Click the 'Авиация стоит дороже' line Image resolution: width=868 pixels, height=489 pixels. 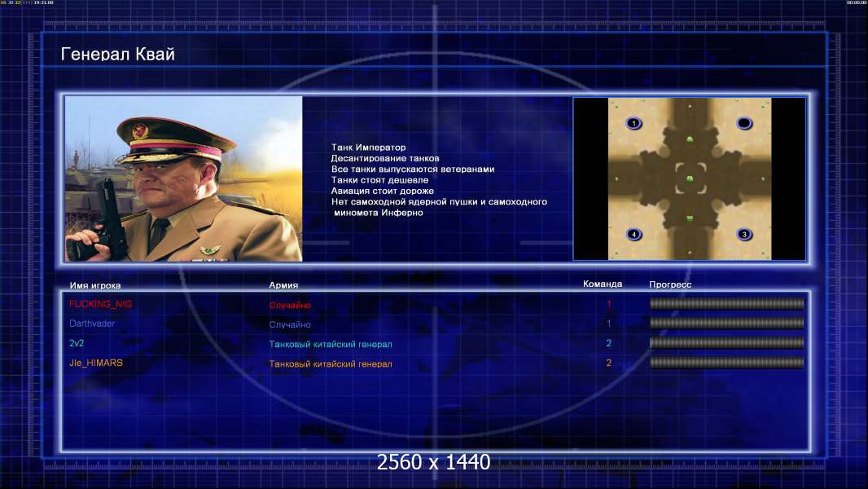click(382, 191)
